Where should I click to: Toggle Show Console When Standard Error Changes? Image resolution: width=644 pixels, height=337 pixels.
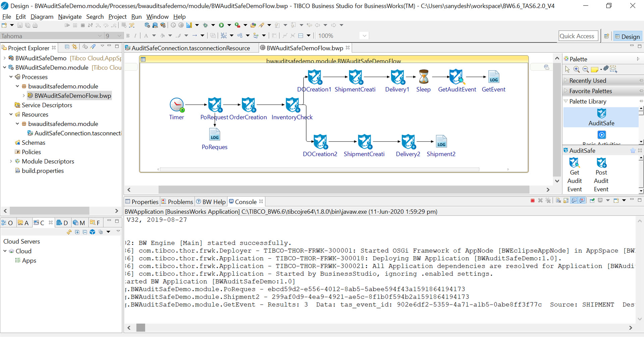click(x=582, y=200)
